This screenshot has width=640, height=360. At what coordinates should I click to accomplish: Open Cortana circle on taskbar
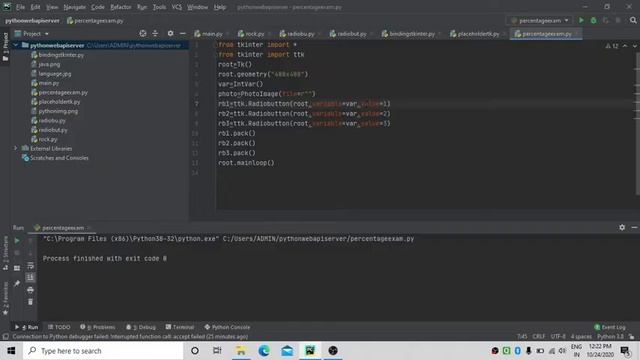click(x=195, y=351)
